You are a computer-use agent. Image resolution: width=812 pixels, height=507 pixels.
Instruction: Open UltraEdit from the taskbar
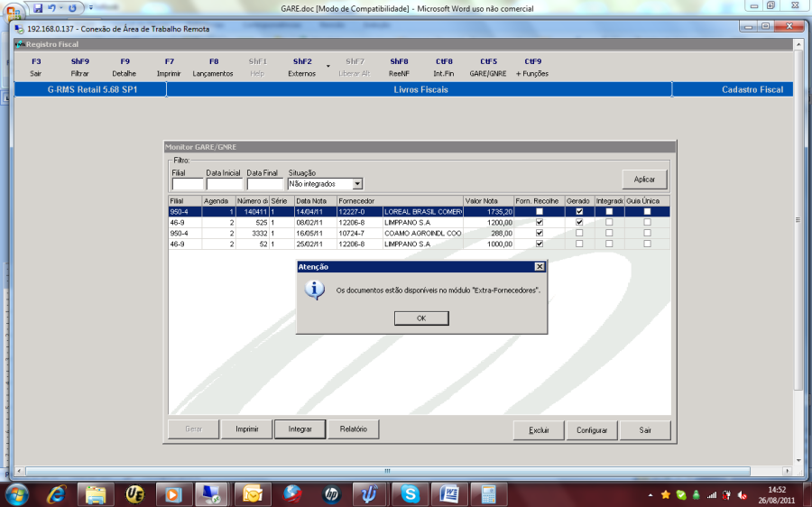pyautogui.click(x=134, y=494)
